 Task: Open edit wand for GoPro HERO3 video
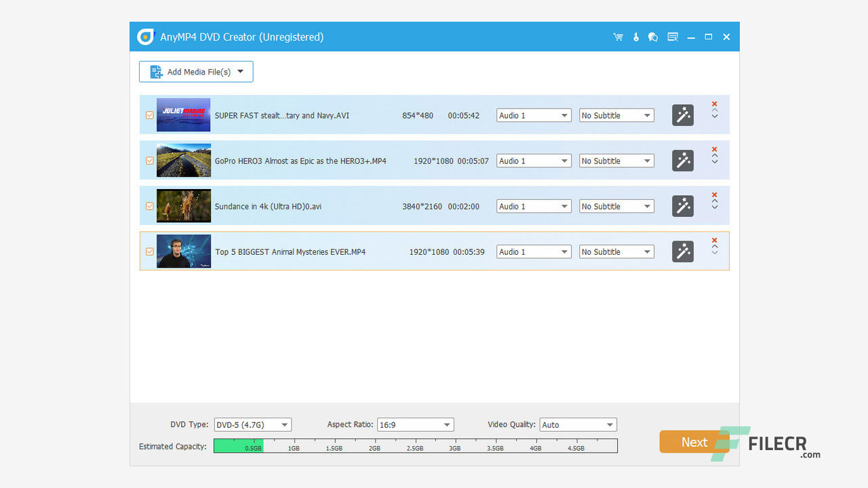pyautogui.click(x=683, y=161)
